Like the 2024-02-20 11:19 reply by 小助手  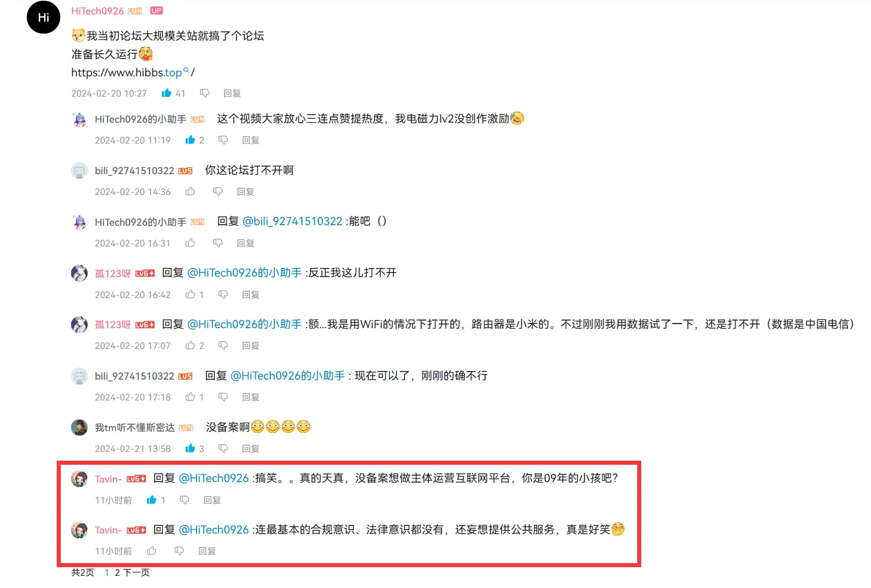[x=190, y=140]
